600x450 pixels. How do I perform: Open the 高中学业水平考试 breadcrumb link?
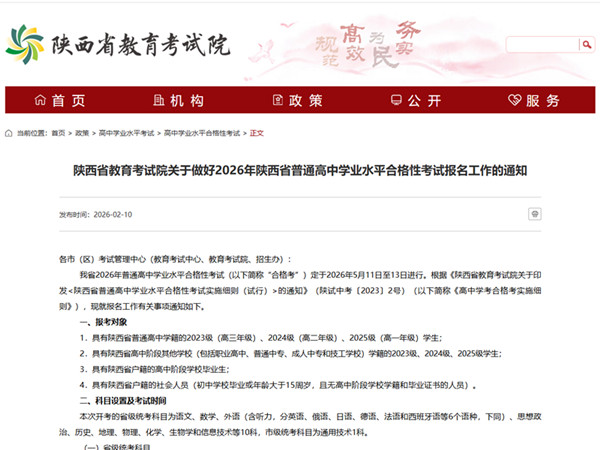pos(126,133)
